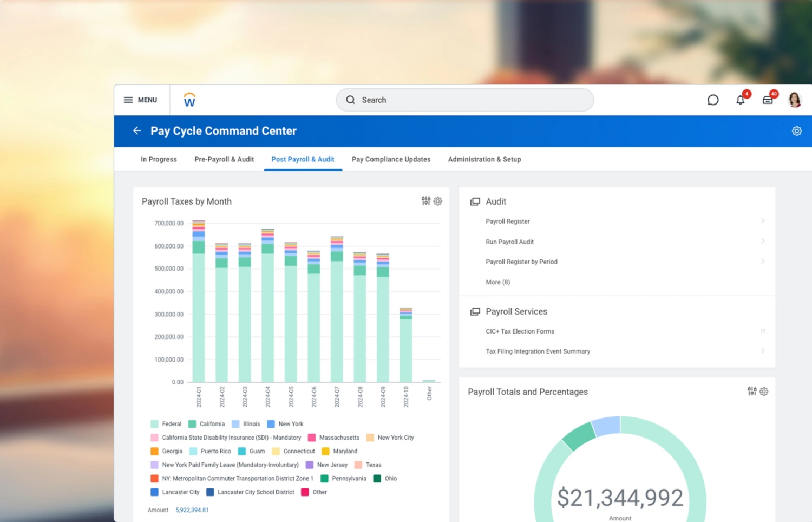Open the gear settings on Payroll Taxes chart
This screenshot has height=522, width=812.
(x=438, y=201)
